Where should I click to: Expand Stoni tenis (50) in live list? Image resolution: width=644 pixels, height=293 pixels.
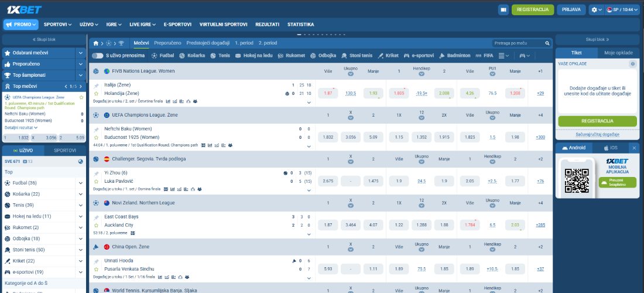coord(81,250)
